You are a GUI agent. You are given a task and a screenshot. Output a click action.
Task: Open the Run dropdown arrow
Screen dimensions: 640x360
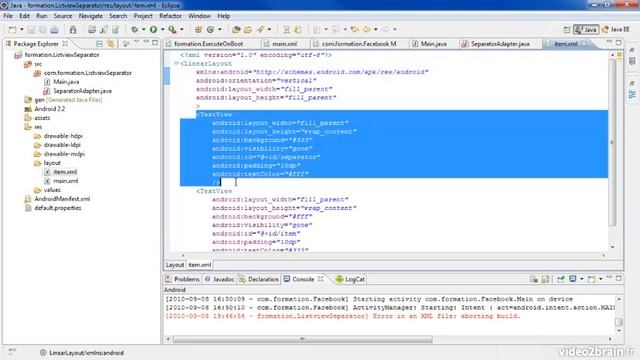coord(162,29)
